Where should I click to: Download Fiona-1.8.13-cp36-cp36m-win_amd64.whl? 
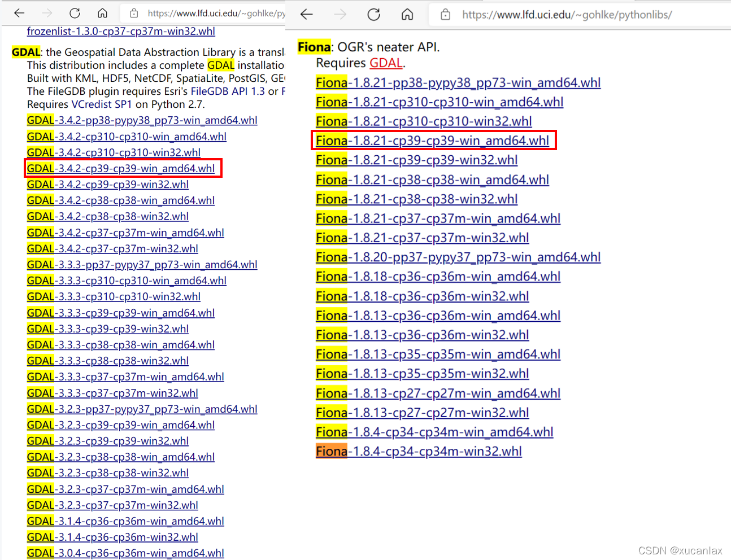click(438, 316)
